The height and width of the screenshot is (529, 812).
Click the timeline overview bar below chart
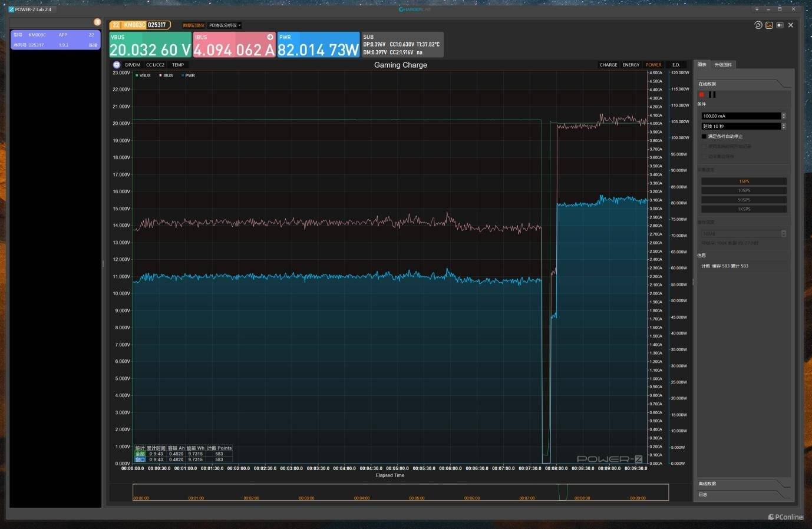pyautogui.click(x=401, y=492)
